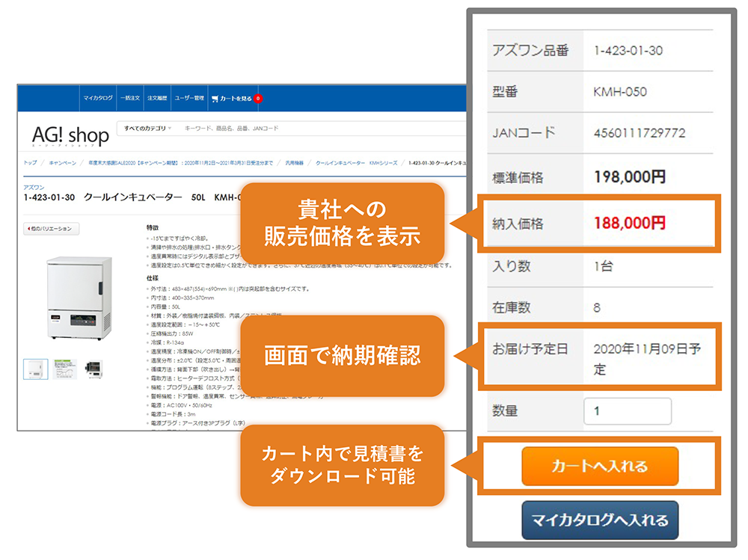
Task: Click the 冷媒：R-134a spec line
Action: coord(167,342)
